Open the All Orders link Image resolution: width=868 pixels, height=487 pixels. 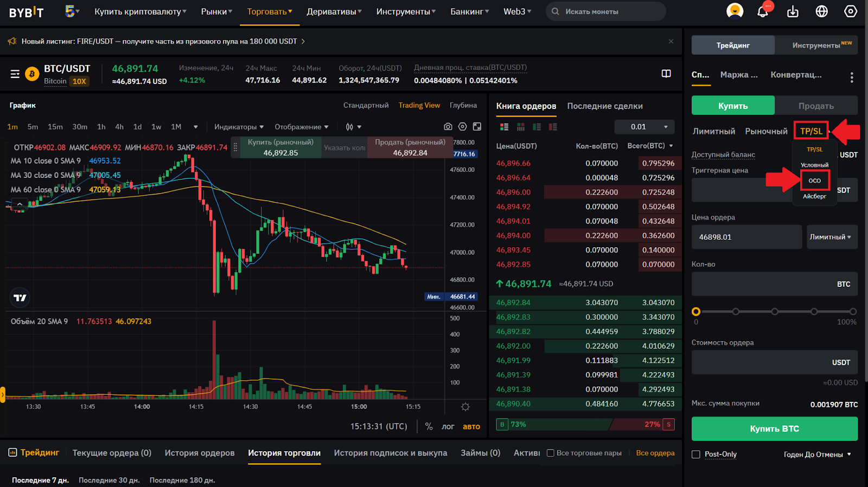pos(655,453)
